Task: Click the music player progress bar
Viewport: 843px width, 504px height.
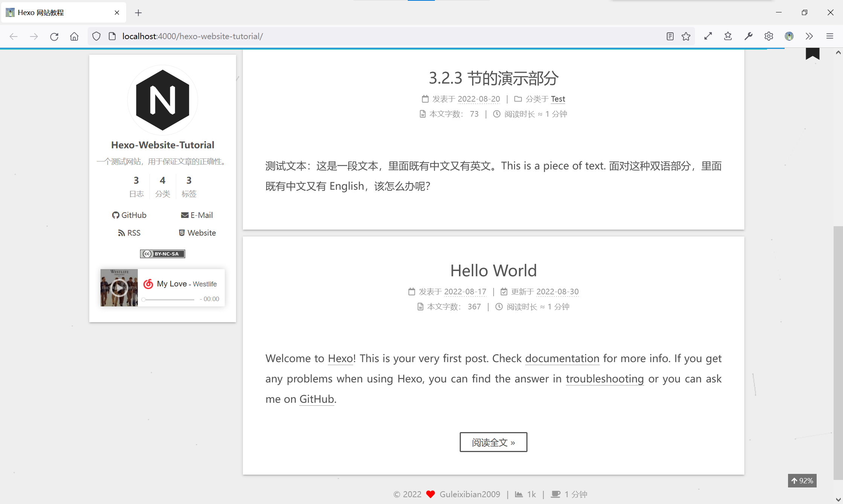Action: [169, 300]
